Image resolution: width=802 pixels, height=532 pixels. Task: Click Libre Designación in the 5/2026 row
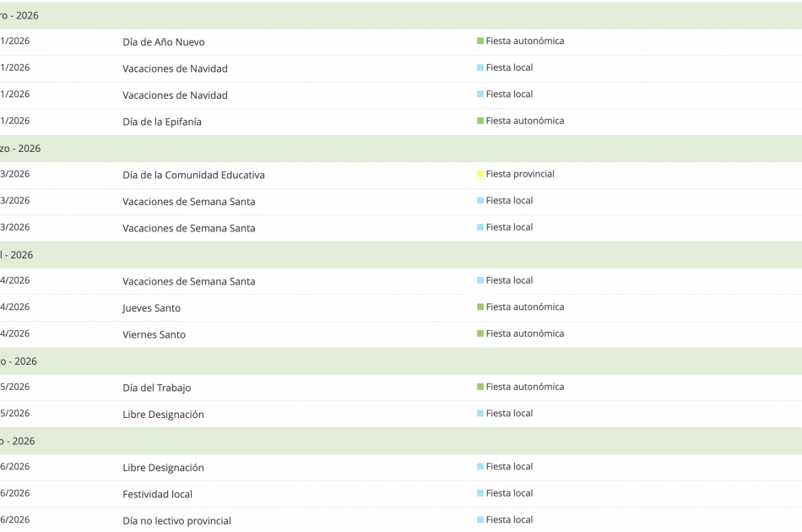coord(163,415)
